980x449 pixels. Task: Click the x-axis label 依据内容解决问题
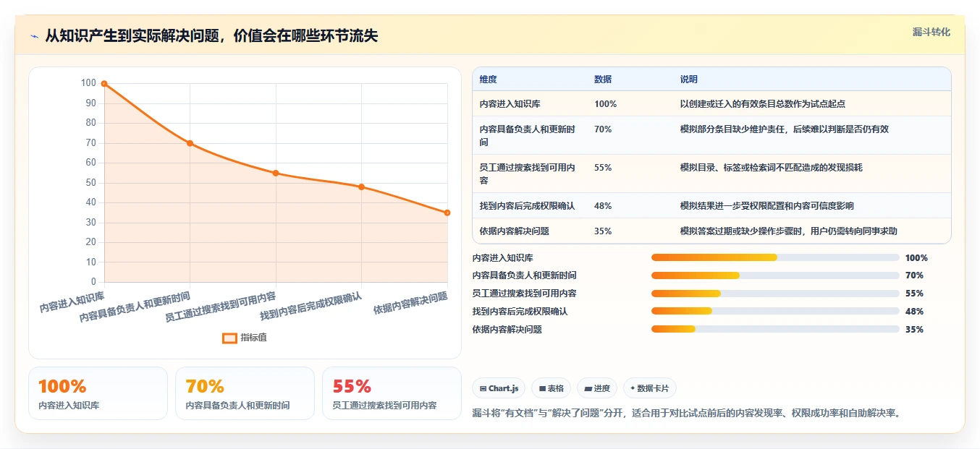pyautogui.click(x=410, y=304)
